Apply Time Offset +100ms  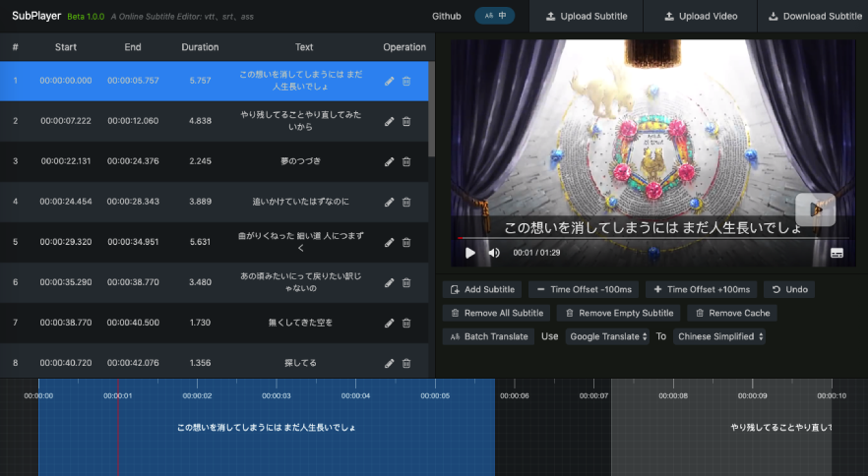coord(702,289)
